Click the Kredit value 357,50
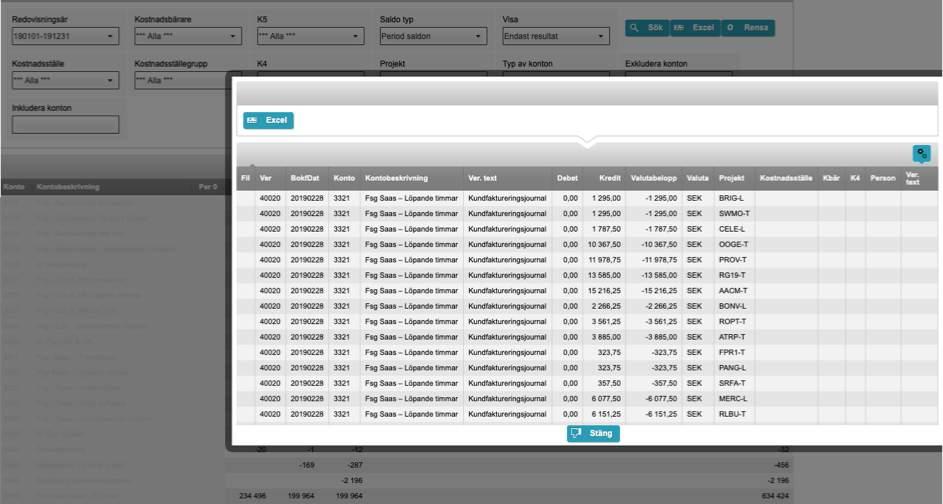Screen dimensions: 943x504 tap(609, 383)
